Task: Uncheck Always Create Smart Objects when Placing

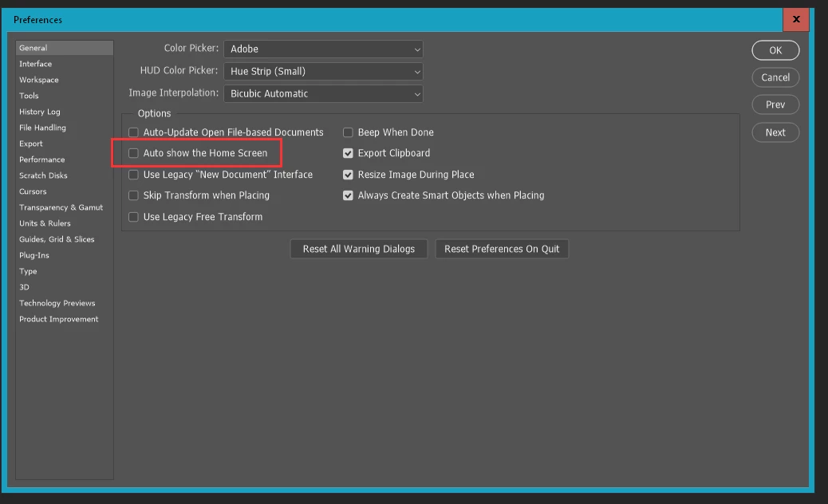Action: point(348,195)
